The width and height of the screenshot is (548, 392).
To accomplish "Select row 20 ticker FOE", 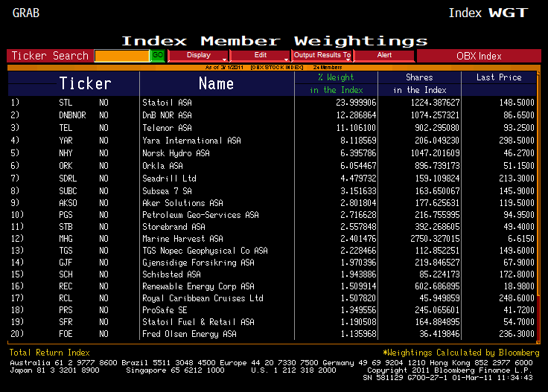I will (66, 334).
